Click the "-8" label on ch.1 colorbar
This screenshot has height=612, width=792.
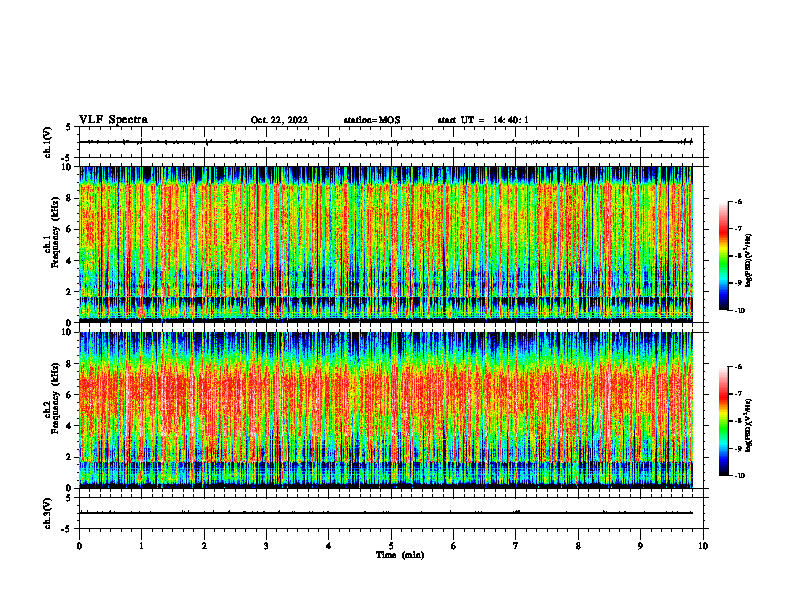738,256
